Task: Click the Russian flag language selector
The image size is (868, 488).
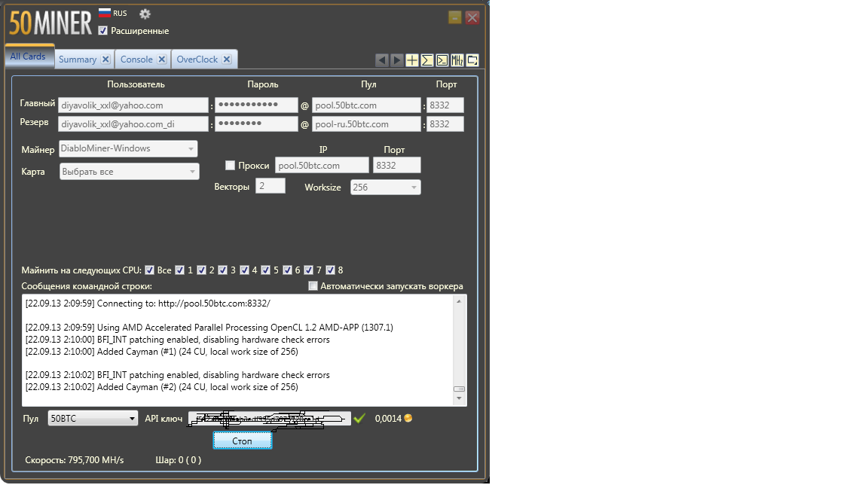Action: pyautogui.click(x=105, y=14)
